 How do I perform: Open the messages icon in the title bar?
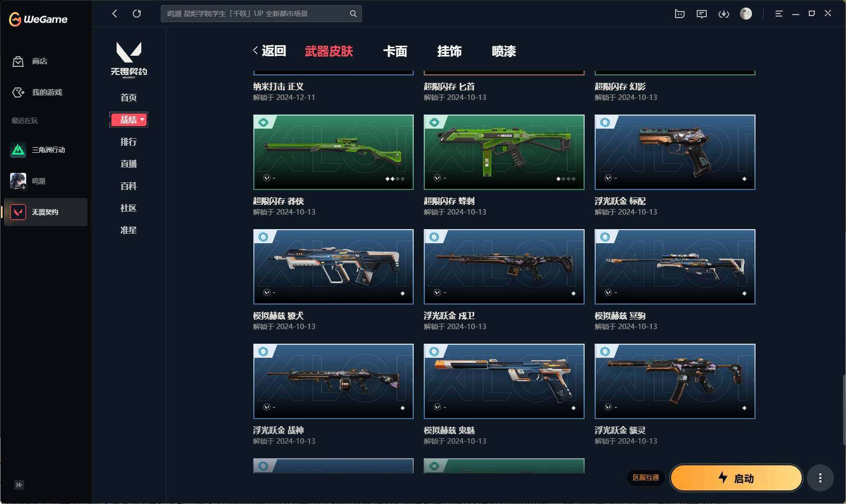click(702, 14)
